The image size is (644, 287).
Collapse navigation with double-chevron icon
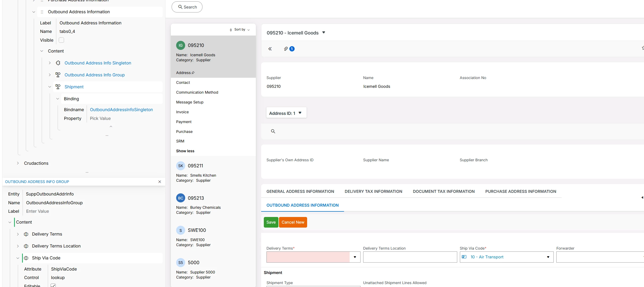coord(270,49)
